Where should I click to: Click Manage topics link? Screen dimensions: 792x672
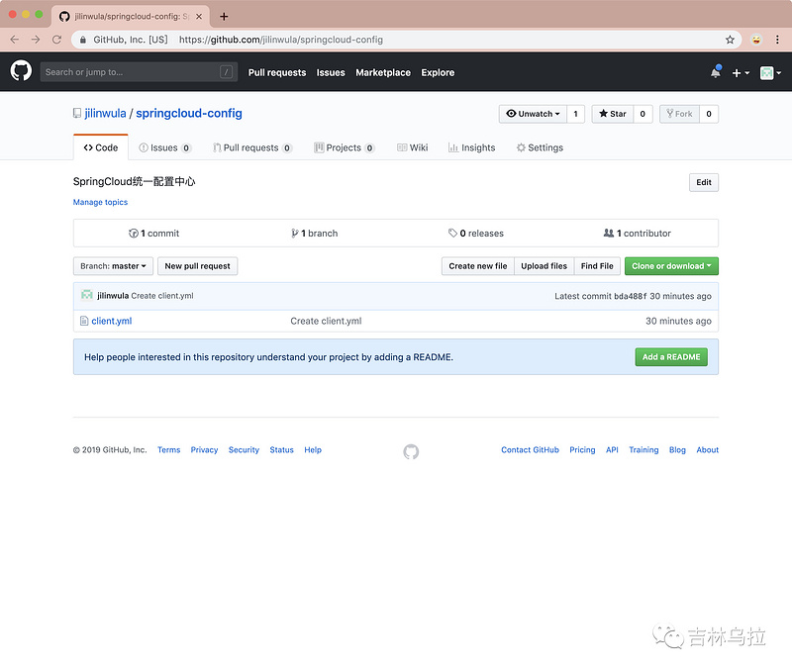tap(100, 202)
